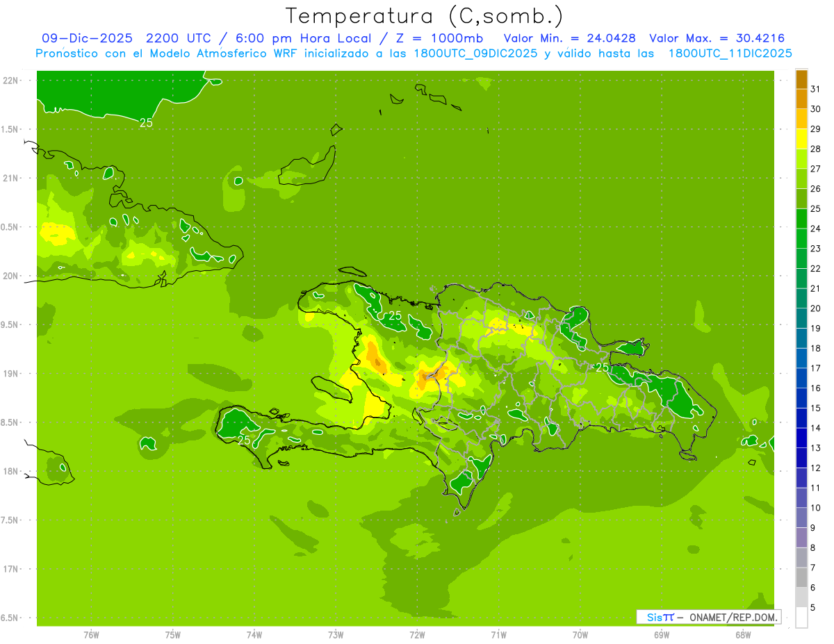The image size is (834, 644).
Task: Click the "73W" longitude label
Action: pyautogui.click(x=336, y=635)
